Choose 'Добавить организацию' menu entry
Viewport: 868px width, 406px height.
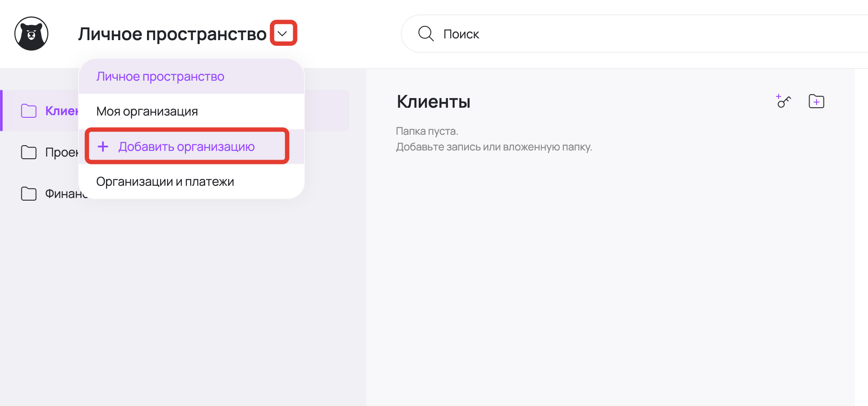coord(191,147)
